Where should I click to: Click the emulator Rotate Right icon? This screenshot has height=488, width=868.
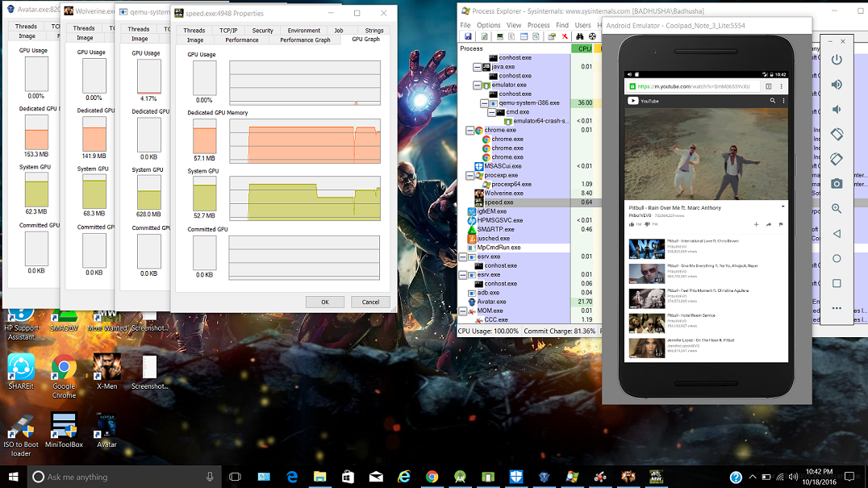pyautogui.click(x=837, y=159)
